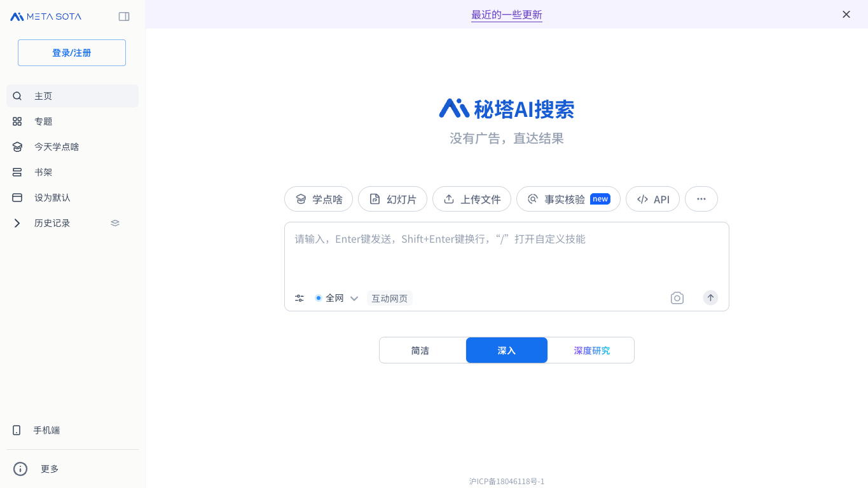Screen dimensions: 868x488
Task: Open the 最近的一些更新 link
Action: pos(507,15)
